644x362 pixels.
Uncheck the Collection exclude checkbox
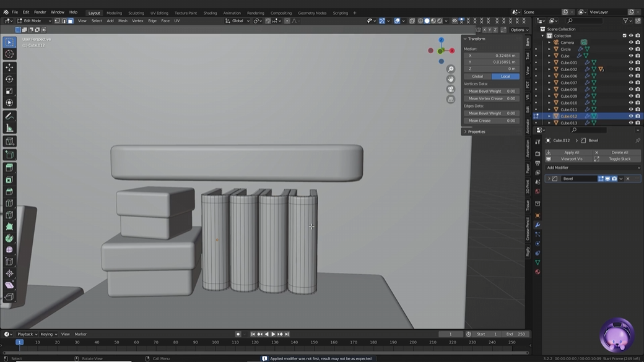coord(624,36)
